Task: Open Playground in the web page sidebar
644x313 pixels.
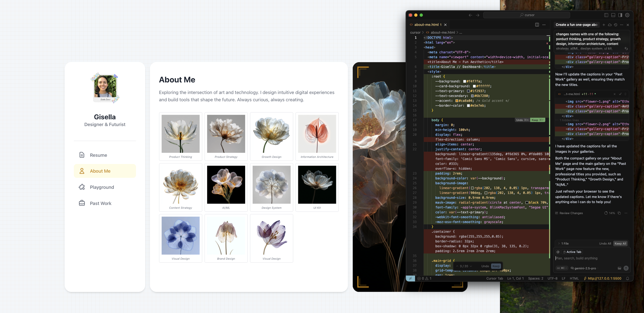Action: 105,187
